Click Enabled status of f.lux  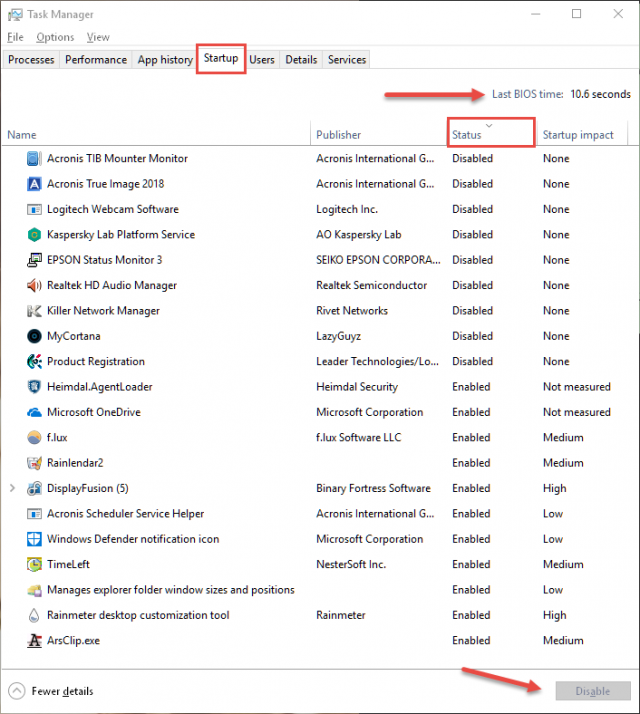tap(471, 438)
